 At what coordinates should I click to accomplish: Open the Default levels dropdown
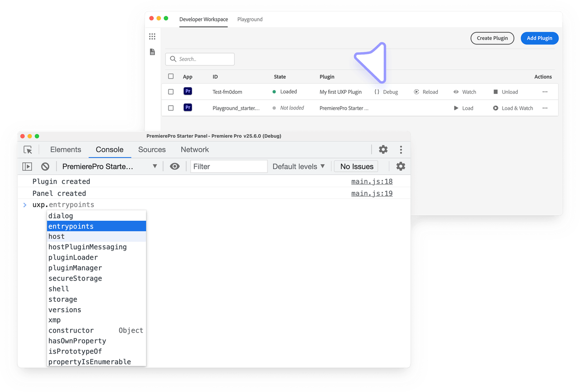[x=299, y=166]
